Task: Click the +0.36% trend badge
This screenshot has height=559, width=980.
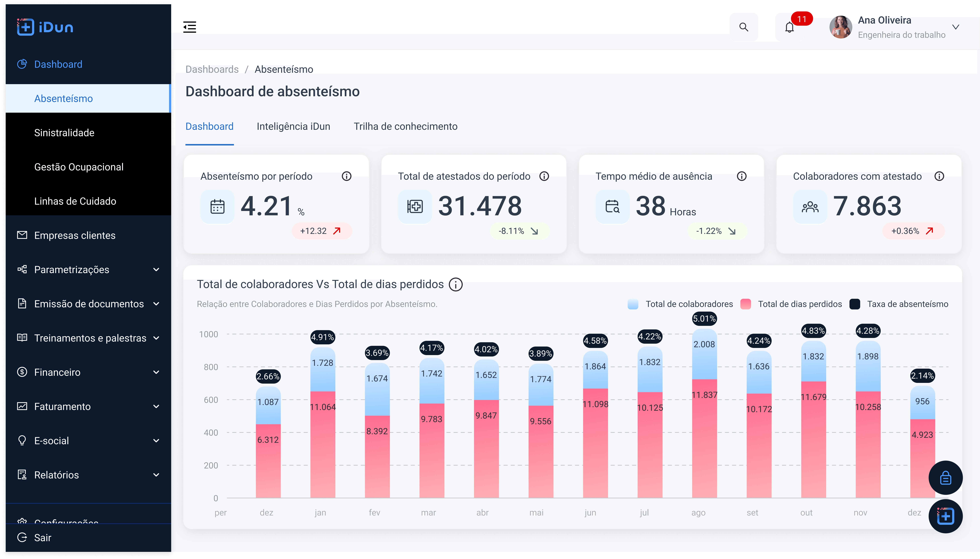Action: (x=914, y=231)
